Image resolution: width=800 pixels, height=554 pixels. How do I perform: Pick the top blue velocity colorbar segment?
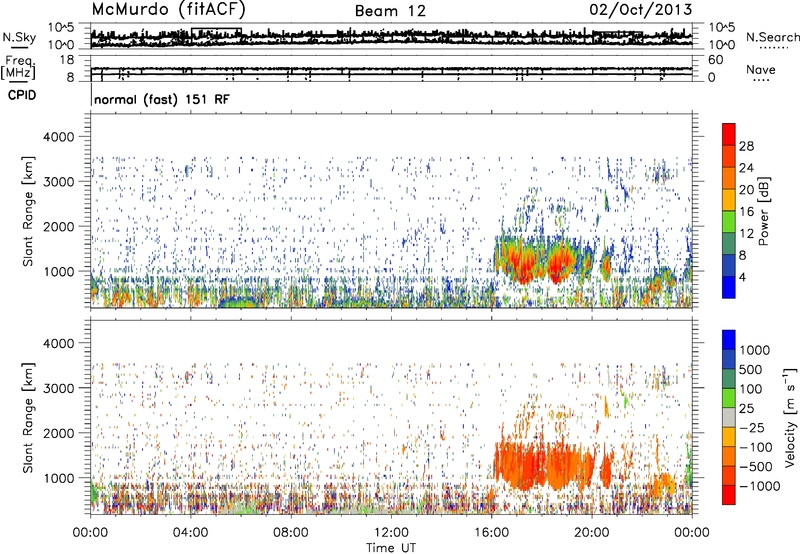point(729,340)
